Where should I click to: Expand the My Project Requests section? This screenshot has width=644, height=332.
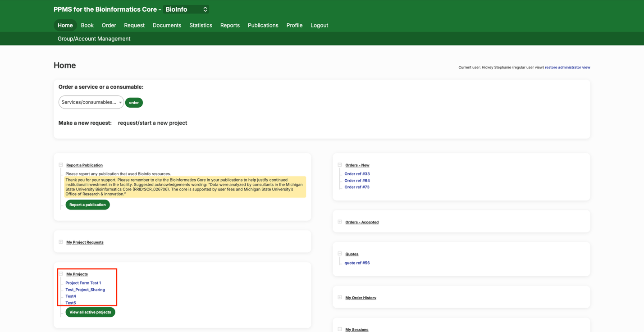(61, 242)
